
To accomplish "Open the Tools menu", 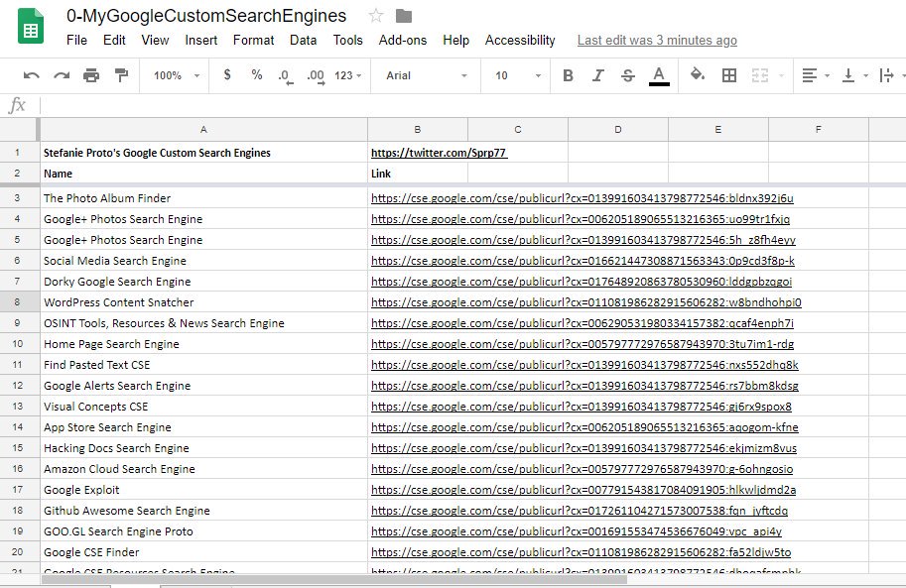I will point(348,40).
